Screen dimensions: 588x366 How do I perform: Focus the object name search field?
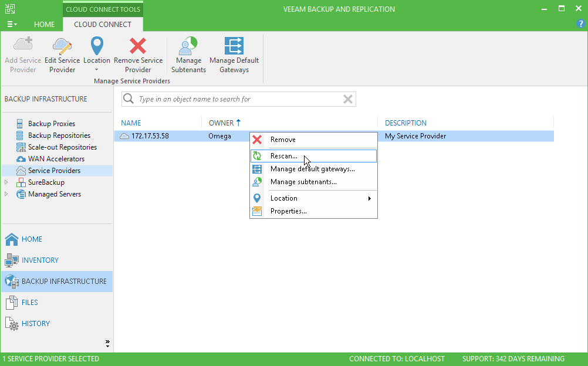click(x=238, y=99)
